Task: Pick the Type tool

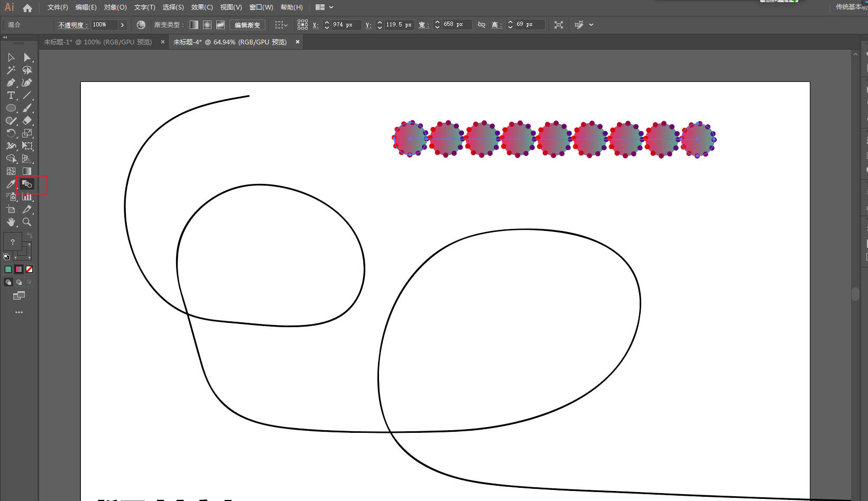Action: 11,95
